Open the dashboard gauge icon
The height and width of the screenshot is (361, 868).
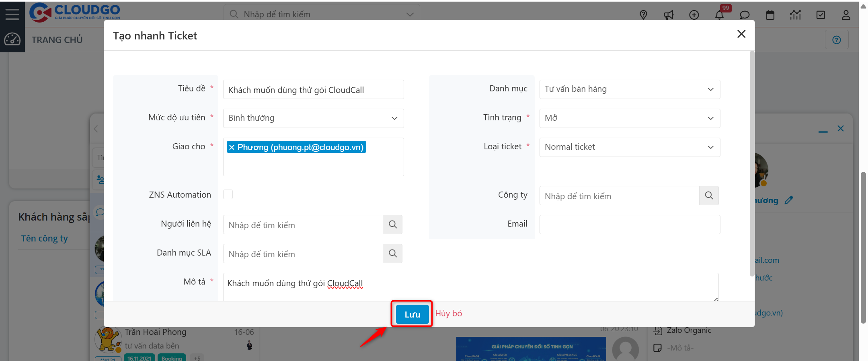click(x=12, y=39)
